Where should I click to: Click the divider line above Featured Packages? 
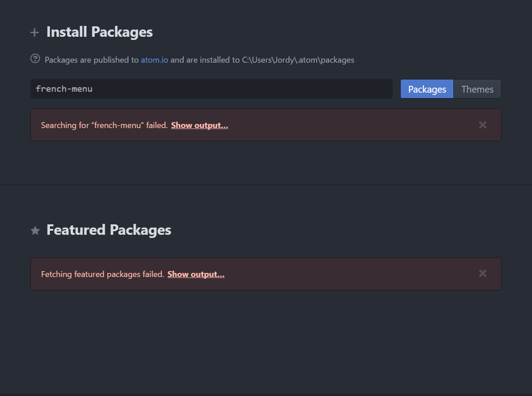coord(266,185)
